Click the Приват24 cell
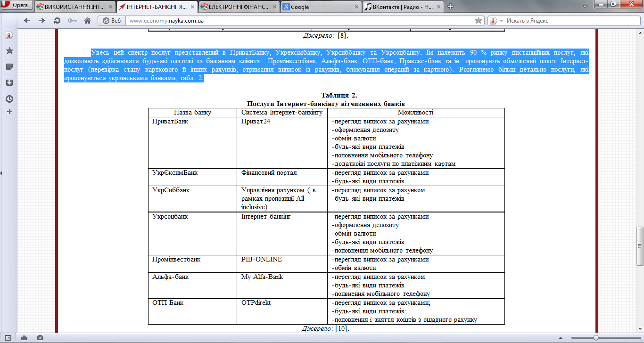Image resolution: width=644 pixels, height=343 pixels. pos(282,143)
